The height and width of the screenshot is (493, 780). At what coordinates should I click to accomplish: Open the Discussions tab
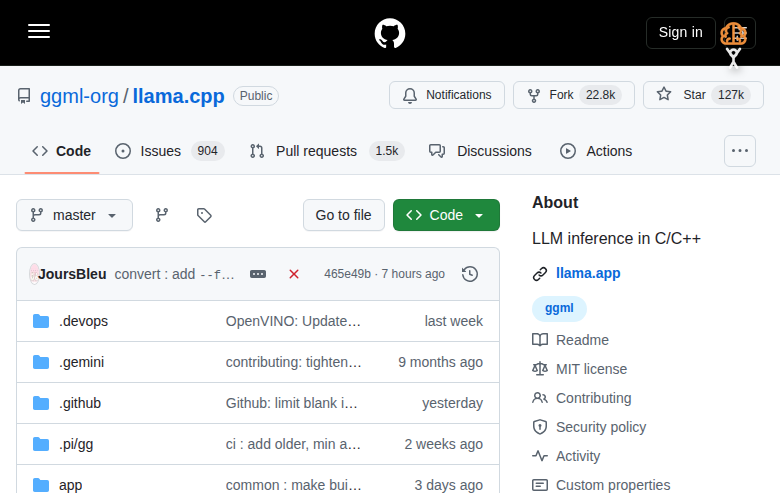480,151
